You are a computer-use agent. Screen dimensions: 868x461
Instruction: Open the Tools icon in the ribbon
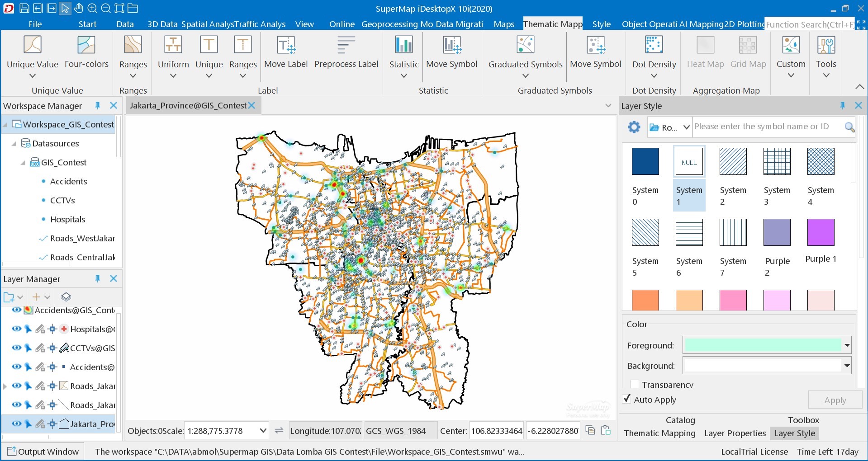click(x=826, y=45)
